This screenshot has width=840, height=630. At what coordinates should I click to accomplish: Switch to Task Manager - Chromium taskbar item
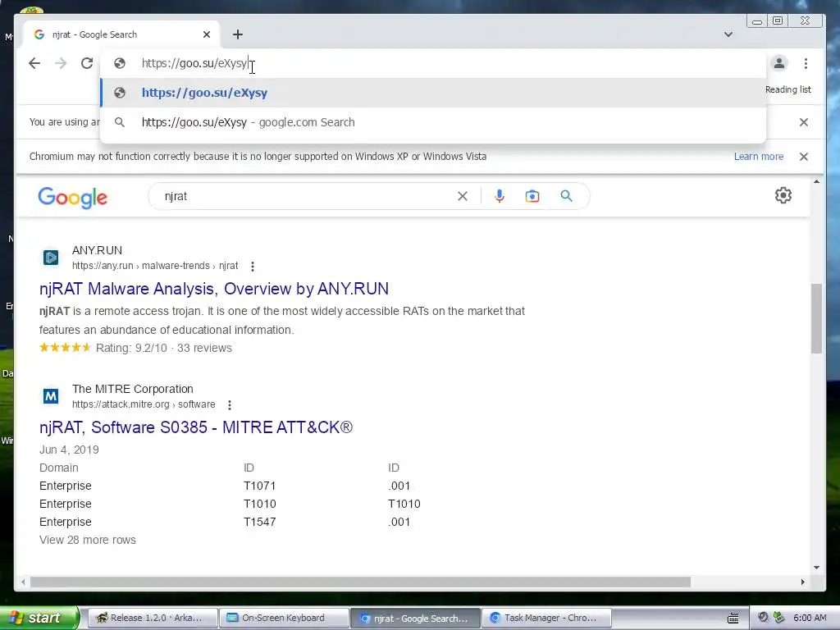(x=546, y=618)
